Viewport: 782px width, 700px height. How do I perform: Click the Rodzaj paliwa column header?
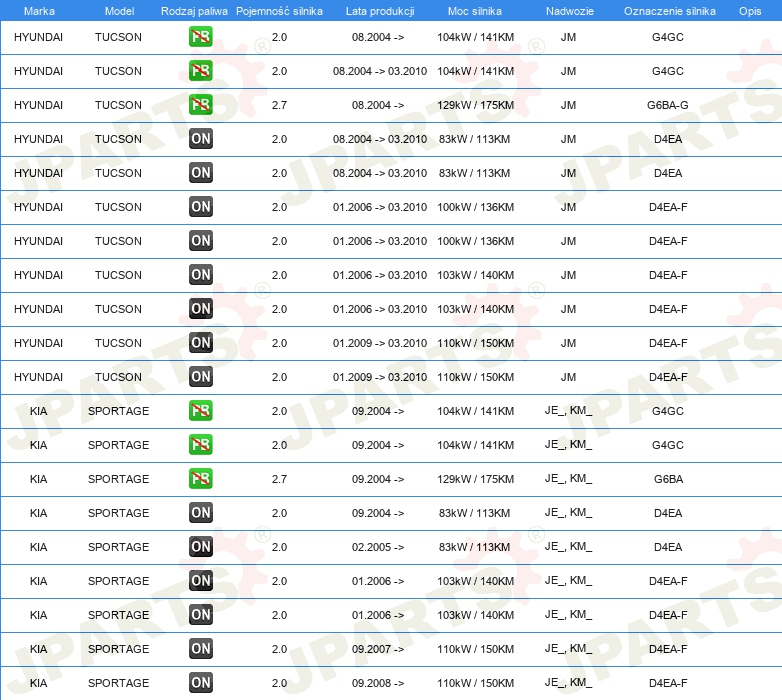194,11
